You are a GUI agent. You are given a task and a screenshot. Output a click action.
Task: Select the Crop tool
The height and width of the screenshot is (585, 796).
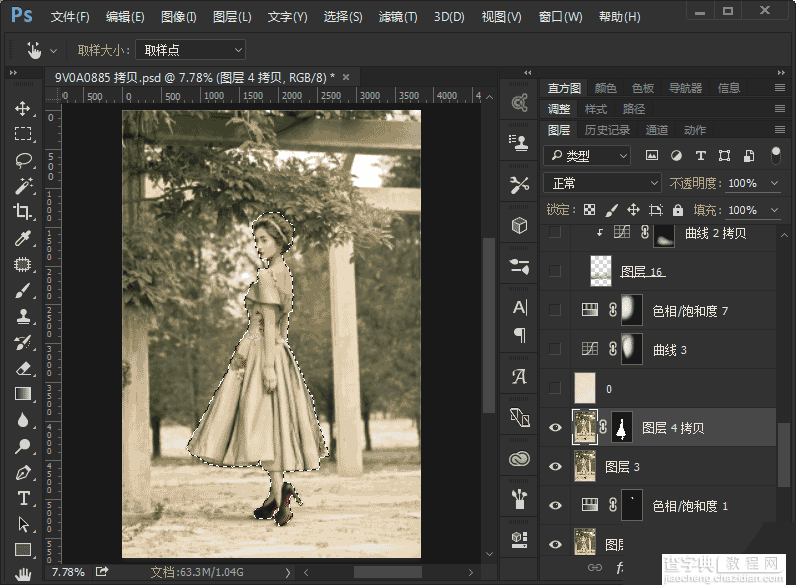tap(22, 212)
